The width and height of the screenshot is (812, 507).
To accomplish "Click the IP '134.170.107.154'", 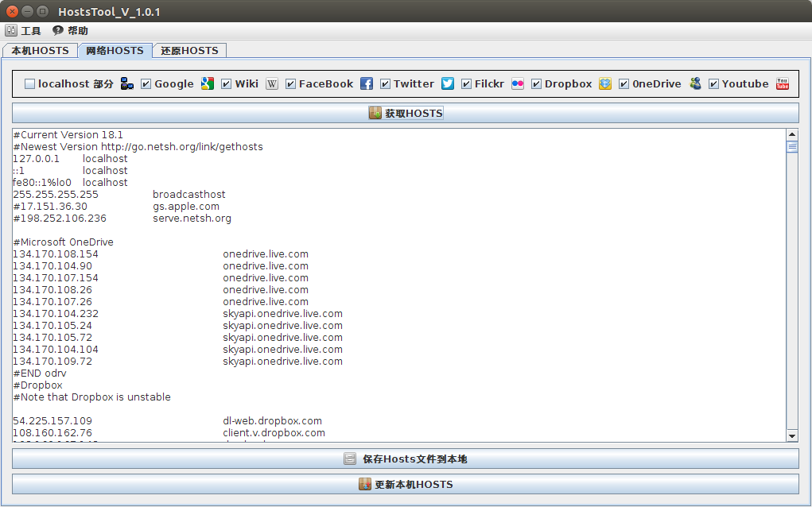I will coord(56,278).
